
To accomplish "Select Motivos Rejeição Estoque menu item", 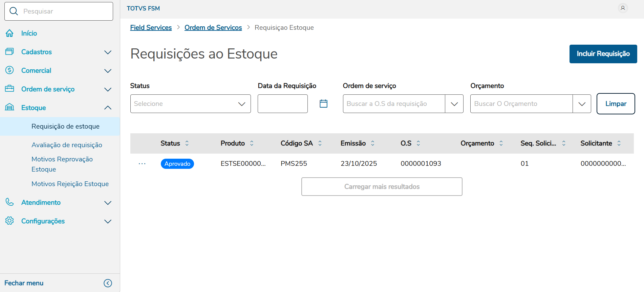I will pyautogui.click(x=70, y=184).
